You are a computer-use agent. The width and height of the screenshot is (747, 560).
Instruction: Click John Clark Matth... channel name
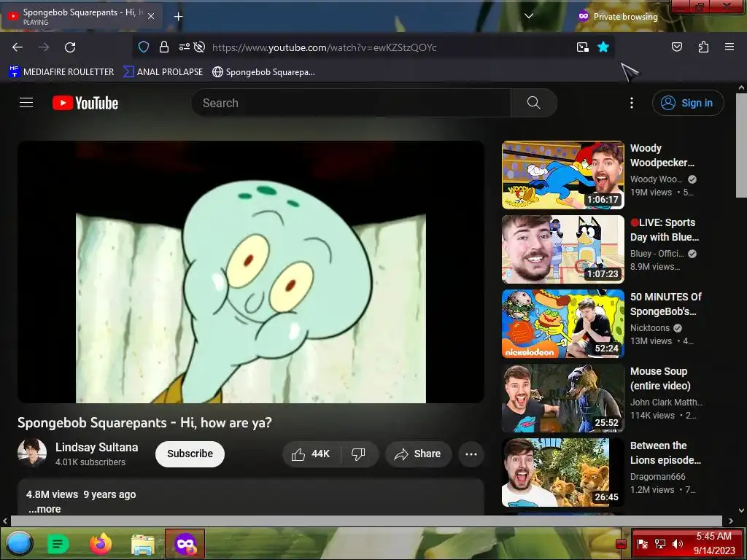pos(666,402)
